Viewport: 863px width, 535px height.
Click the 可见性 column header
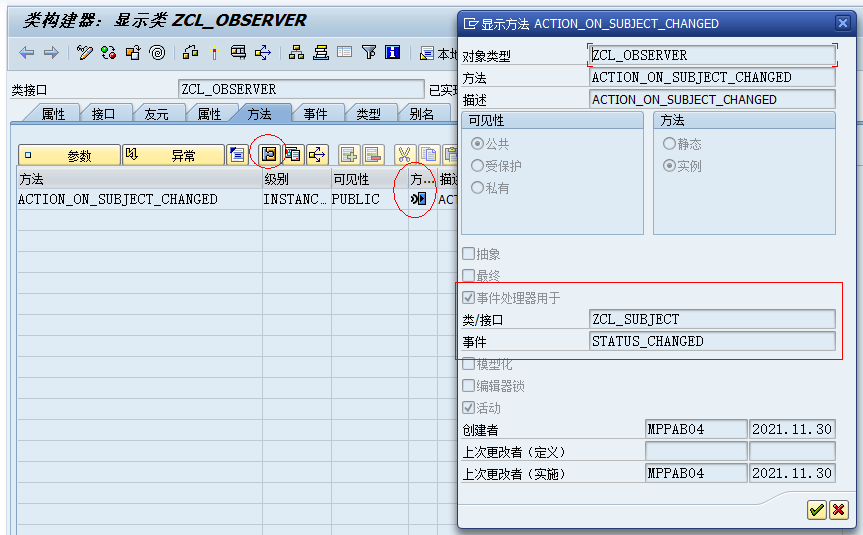coord(369,179)
